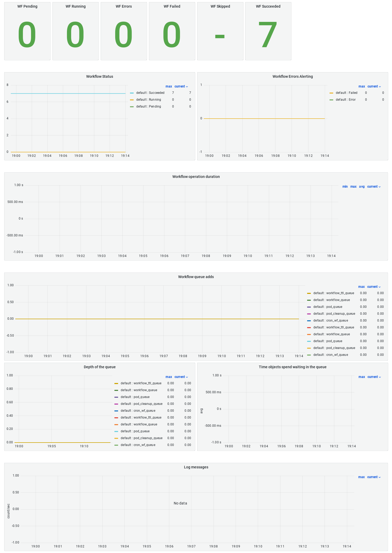Toggle light blue pod_queue series in Depth of queue

pyautogui.click(x=135, y=431)
